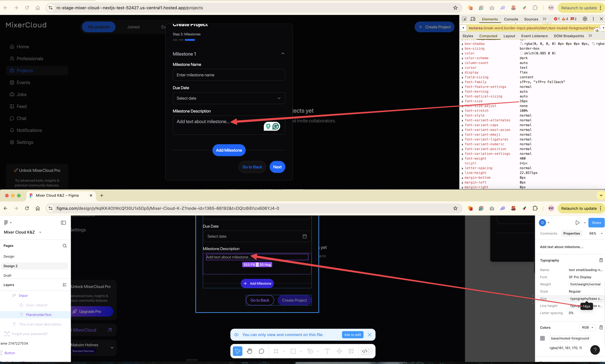Image resolution: width=605 pixels, height=364 pixels.
Task: Click the DevTools inspect element picker icon
Action: (464, 19)
